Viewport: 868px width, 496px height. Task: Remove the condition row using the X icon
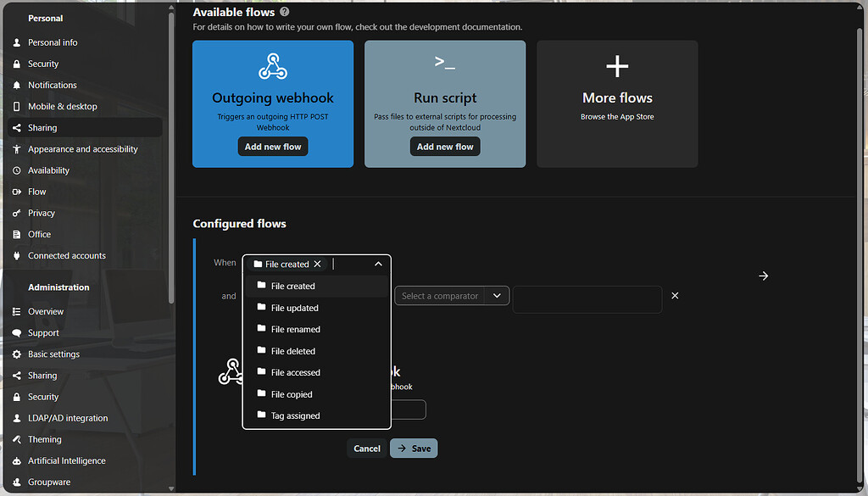675,295
